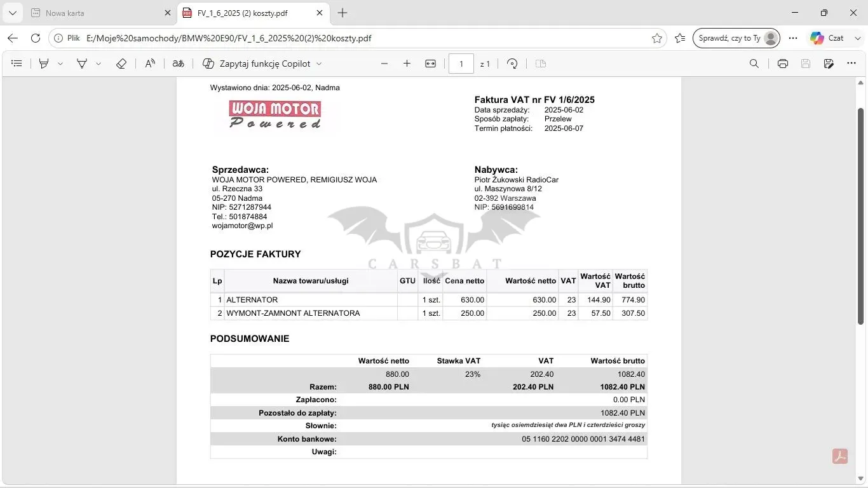This screenshot has height=488, width=868.
Task: Expand highlight tool options arrow
Action: tap(60, 64)
